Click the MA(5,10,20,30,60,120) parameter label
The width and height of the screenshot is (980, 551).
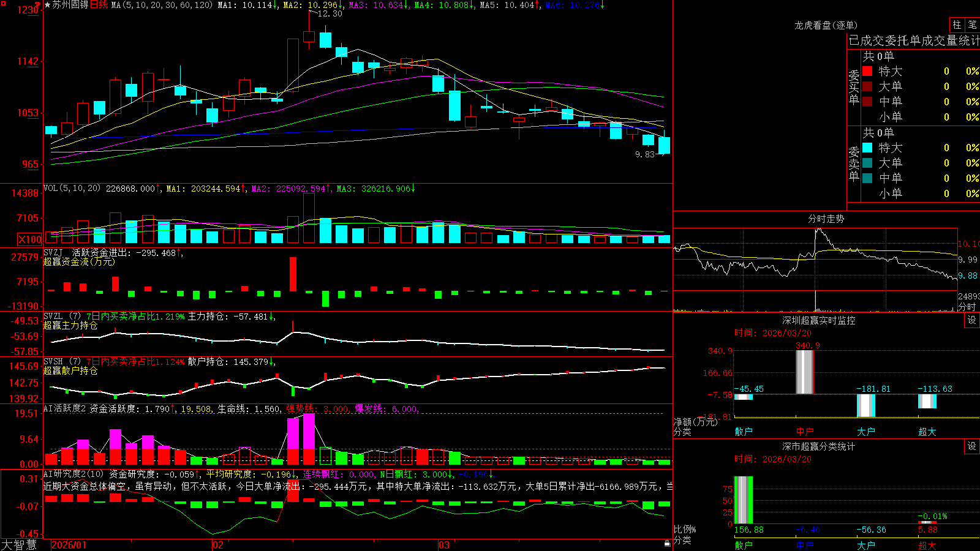(x=162, y=5)
